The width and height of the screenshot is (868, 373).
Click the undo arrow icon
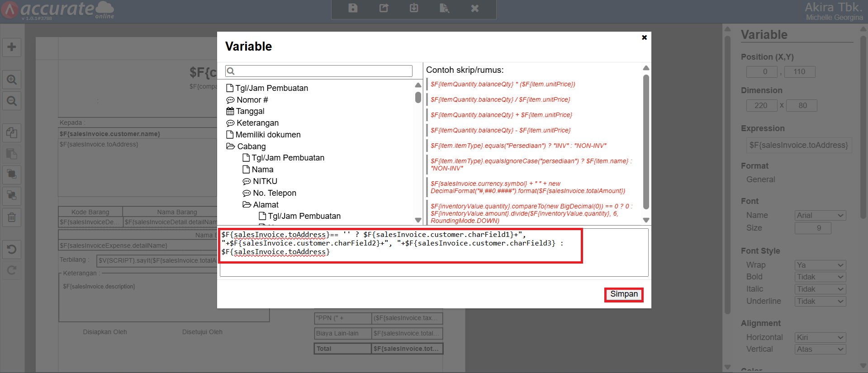tap(12, 249)
